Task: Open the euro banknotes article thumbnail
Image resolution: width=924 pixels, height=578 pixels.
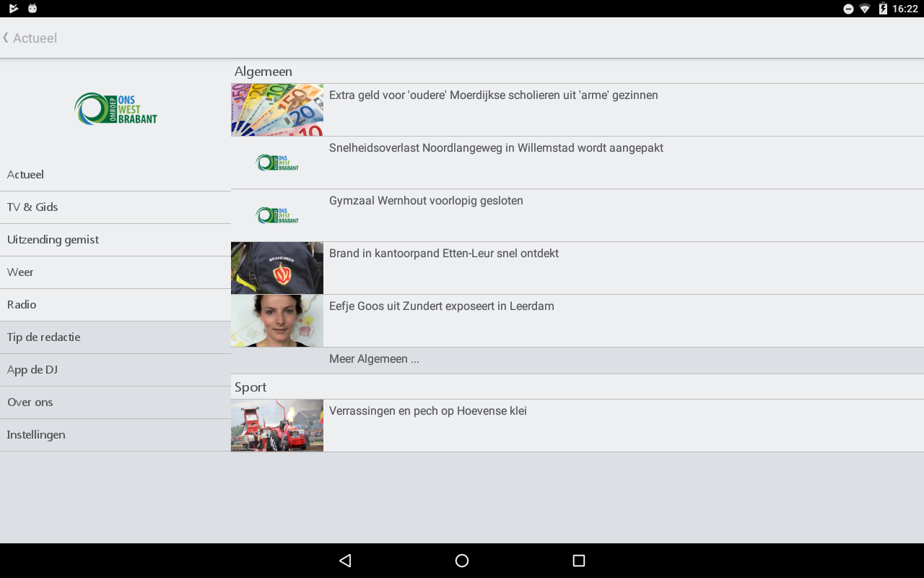Action: [277, 110]
